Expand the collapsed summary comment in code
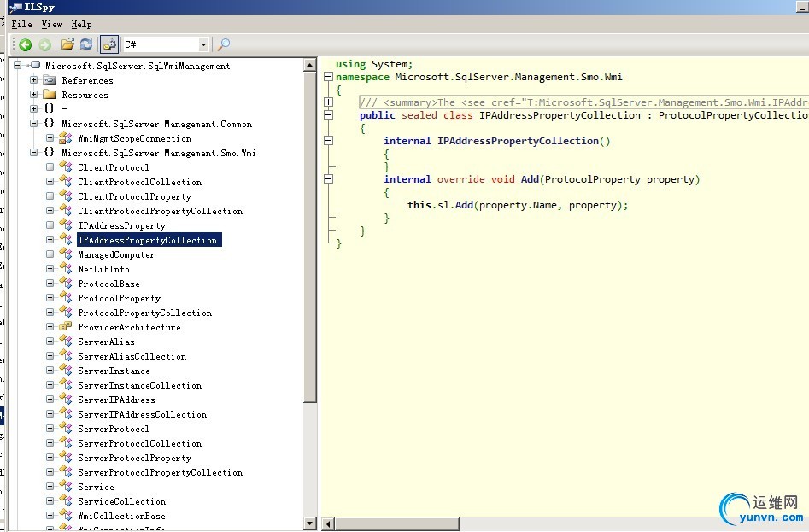Screen dimensions: 809x532 [x=328, y=102]
